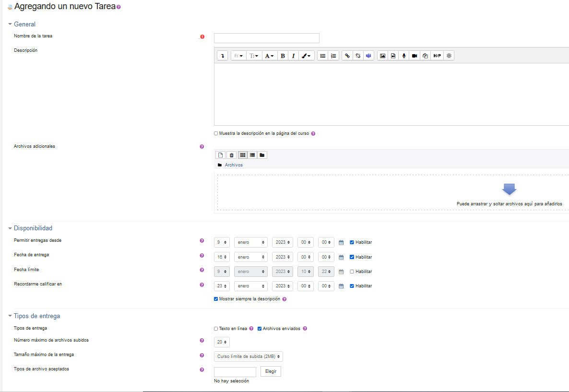Toggle bold formatting in description editor

click(283, 56)
